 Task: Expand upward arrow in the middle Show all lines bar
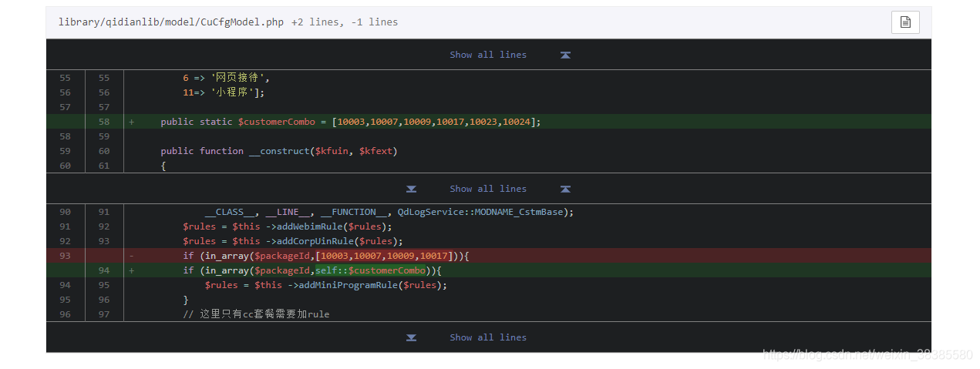point(565,190)
